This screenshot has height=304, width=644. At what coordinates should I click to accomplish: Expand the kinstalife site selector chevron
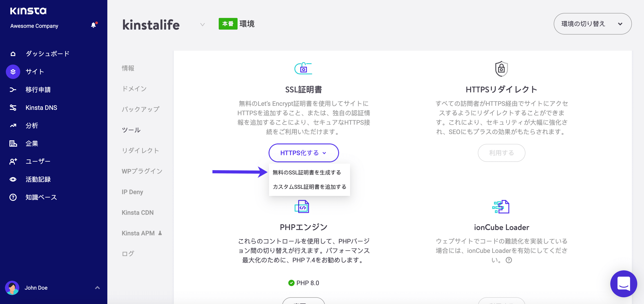point(202,24)
